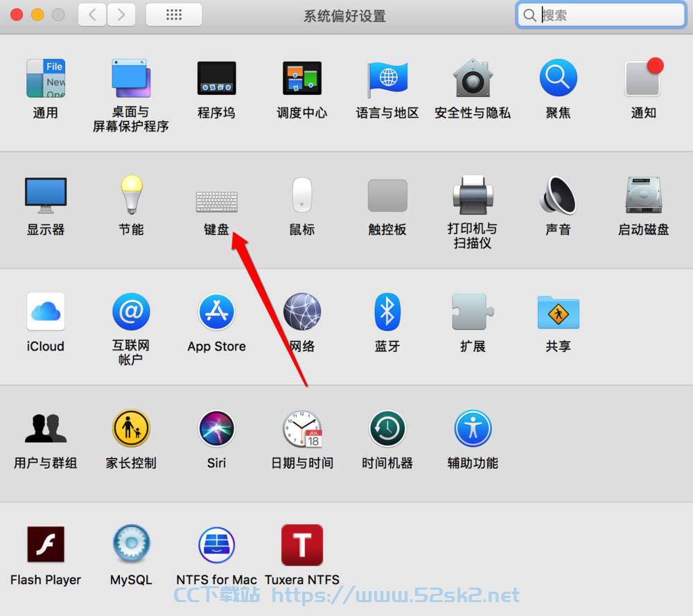Open the 节能 (Energy Saver) pane
693x616 pixels.
131,195
